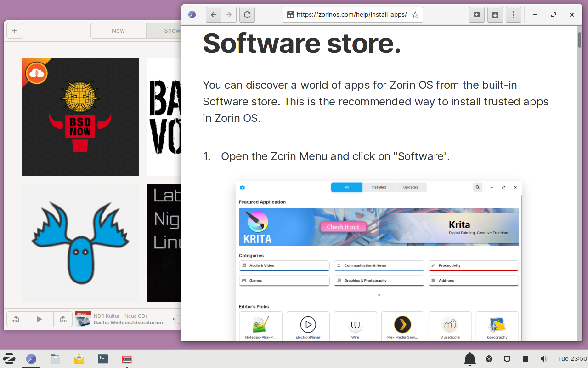Image resolution: width=588 pixels, height=368 pixels.
Task: Open the browser three-dot menu
Action: point(514,15)
